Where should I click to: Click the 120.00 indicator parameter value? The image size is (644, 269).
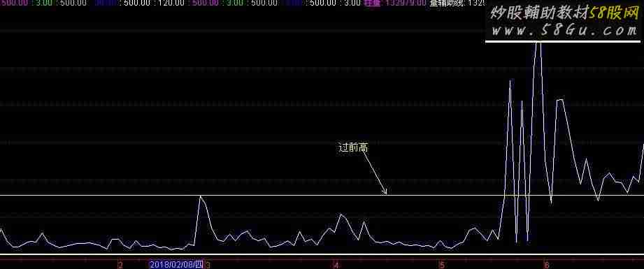pos(171,3)
